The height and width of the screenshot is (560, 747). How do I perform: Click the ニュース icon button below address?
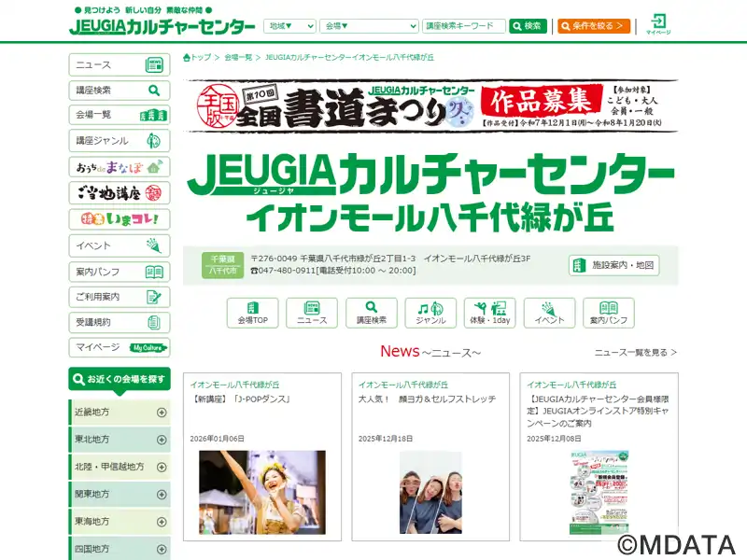[x=312, y=313]
